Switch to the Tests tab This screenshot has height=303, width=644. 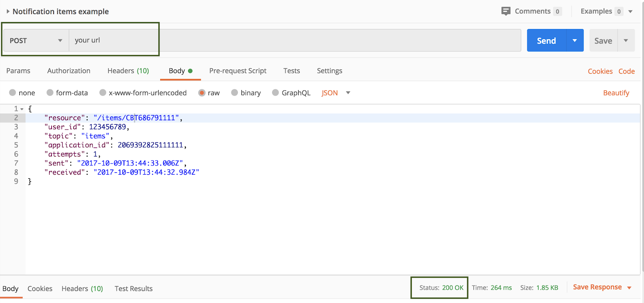point(291,71)
